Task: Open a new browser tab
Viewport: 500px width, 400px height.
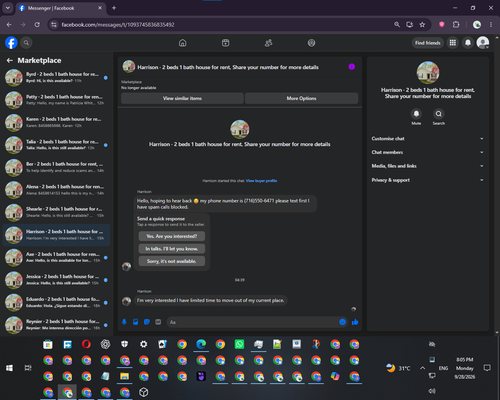Action: [x=114, y=8]
